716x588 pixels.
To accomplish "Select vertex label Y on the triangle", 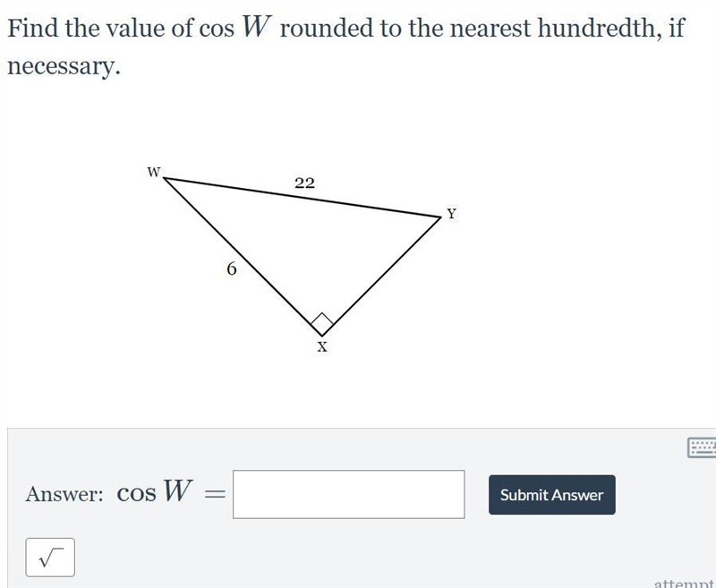I will coord(451,213).
